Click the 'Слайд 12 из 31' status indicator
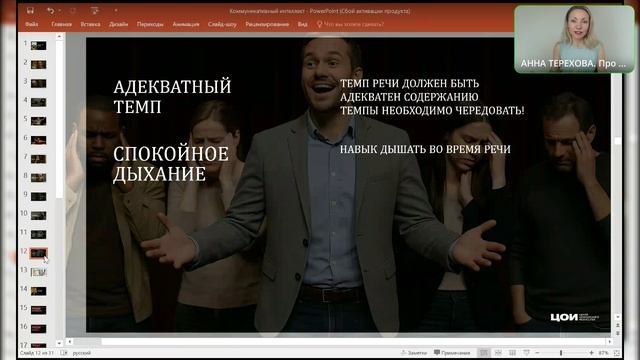 (37, 353)
